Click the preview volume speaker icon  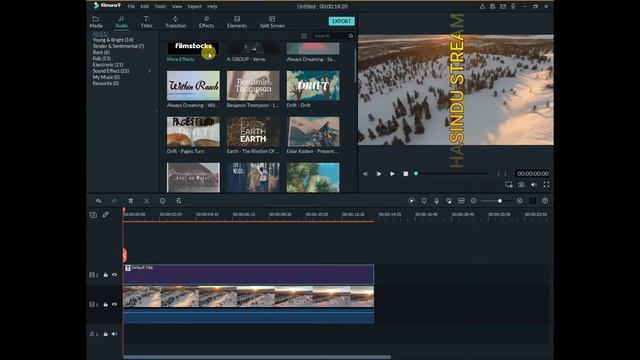(x=533, y=185)
